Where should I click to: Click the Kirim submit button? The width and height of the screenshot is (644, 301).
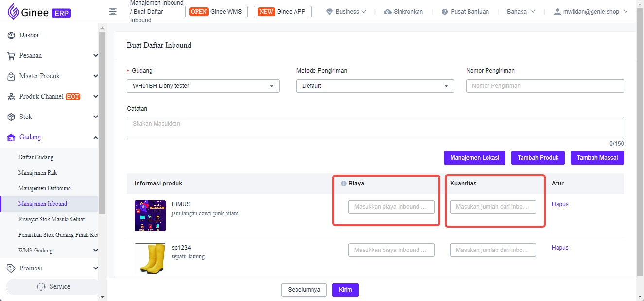(346, 290)
